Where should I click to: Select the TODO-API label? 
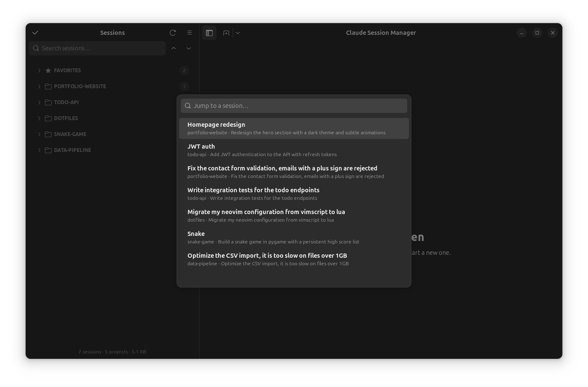66,102
